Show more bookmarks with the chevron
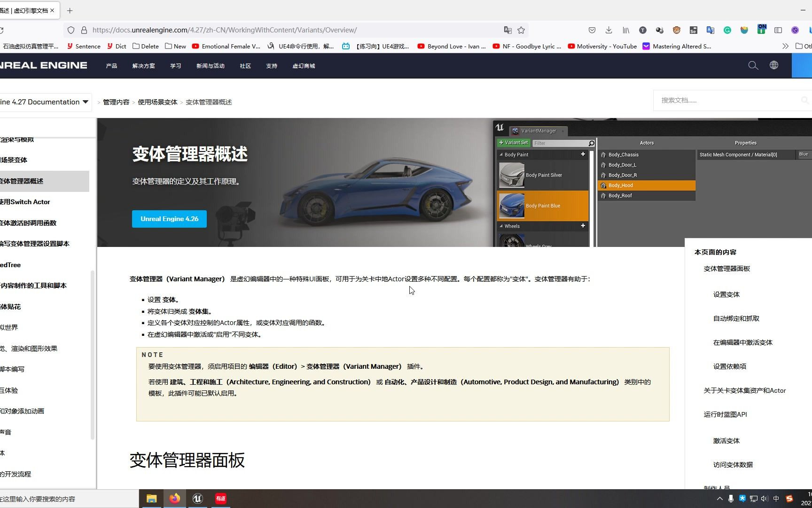This screenshot has height=508, width=812. 785,46
